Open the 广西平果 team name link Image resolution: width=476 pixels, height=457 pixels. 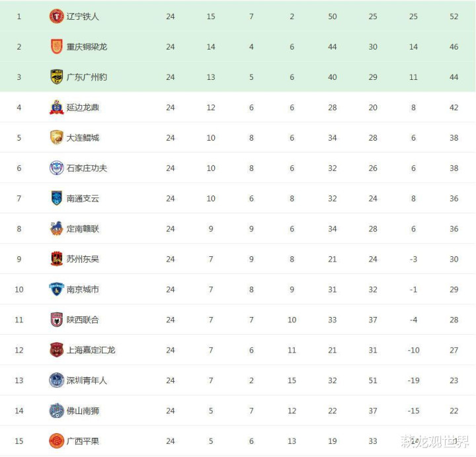click(83, 441)
